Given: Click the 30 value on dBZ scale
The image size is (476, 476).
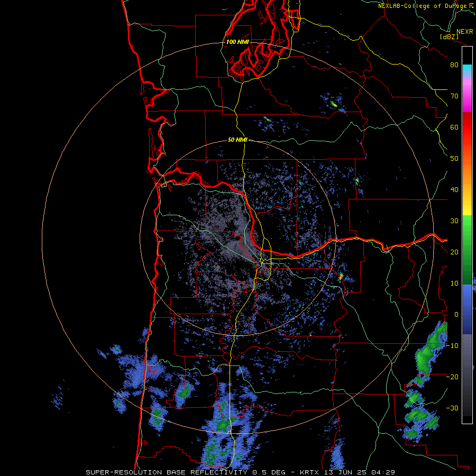Looking at the screenshot, I should point(454,221).
